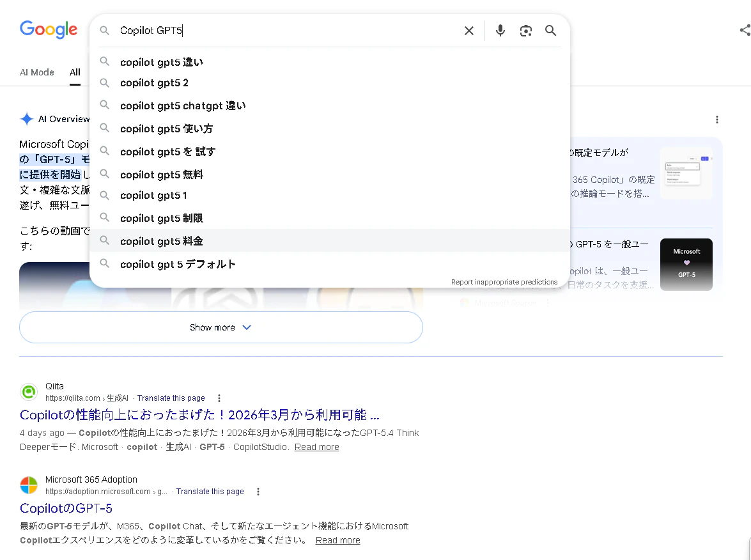The image size is (751, 560).
Task: Click 'Report inappropriate predictions'
Action: [x=505, y=281]
